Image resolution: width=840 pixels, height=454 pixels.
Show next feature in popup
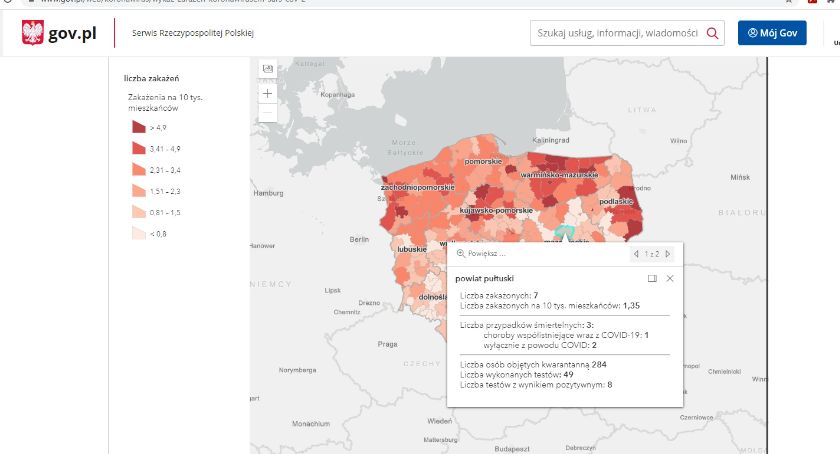(x=668, y=254)
